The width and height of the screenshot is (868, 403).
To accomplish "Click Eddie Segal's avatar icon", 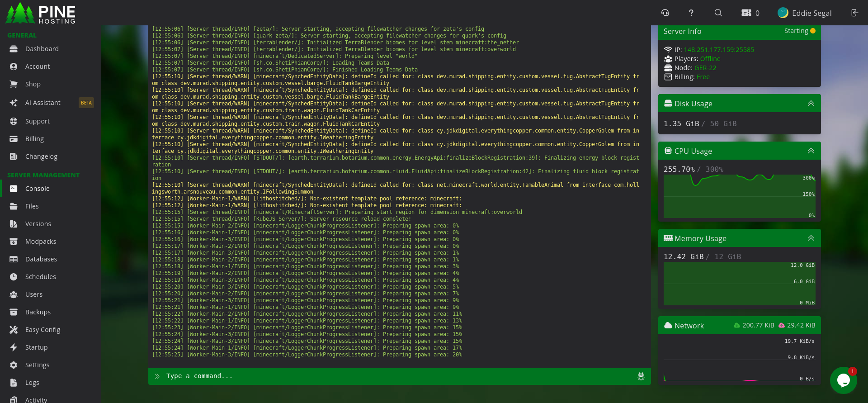I will [783, 13].
